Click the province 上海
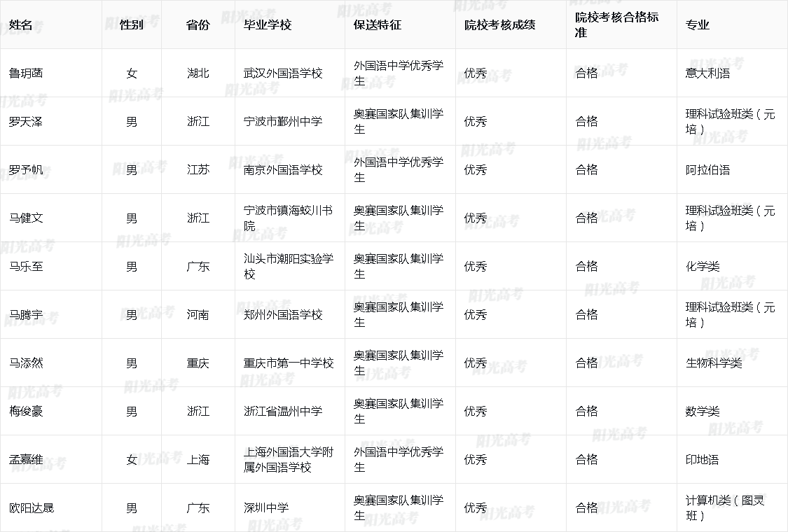788x532 pixels. tap(198, 460)
